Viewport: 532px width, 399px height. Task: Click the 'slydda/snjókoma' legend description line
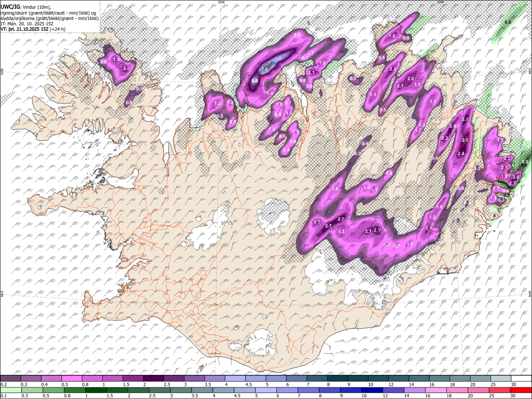point(49,18)
